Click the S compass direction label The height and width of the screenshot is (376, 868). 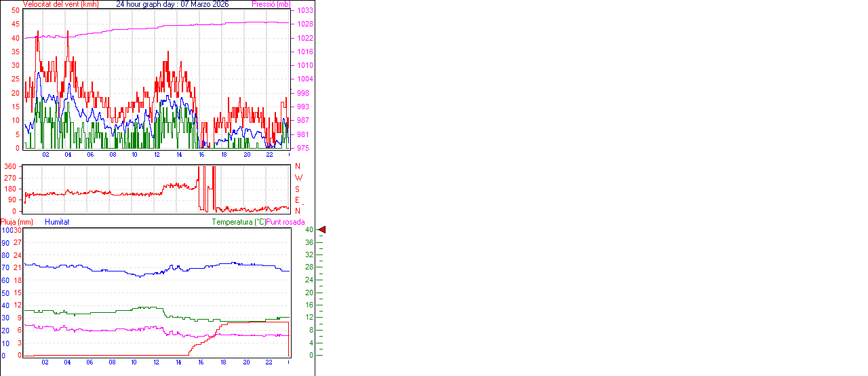297,189
